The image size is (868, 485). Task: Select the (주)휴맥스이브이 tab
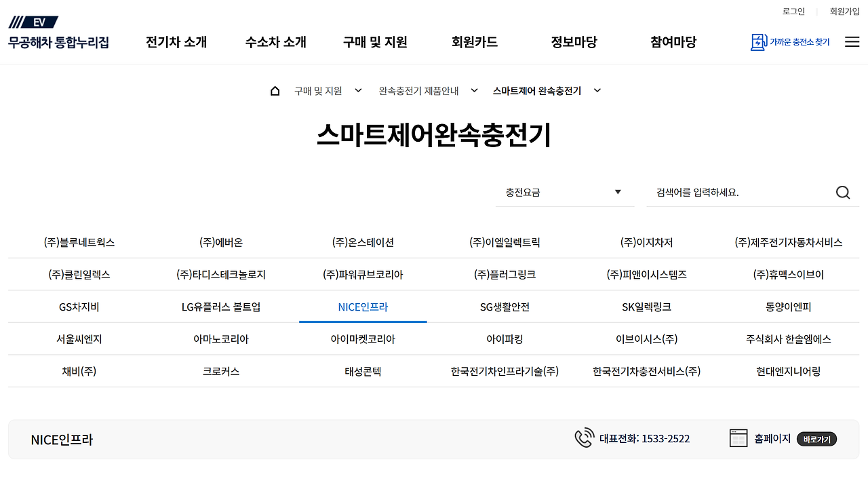(x=789, y=275)
